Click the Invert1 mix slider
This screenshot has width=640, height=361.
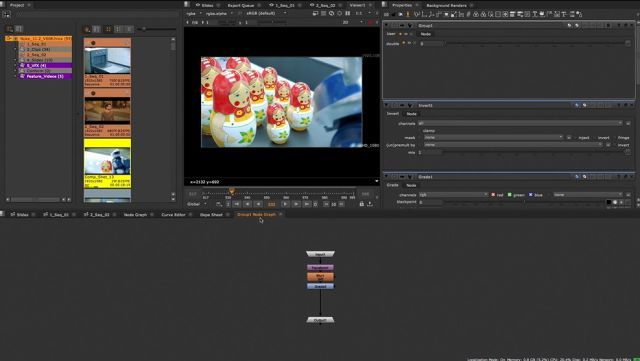pos(535,152)
